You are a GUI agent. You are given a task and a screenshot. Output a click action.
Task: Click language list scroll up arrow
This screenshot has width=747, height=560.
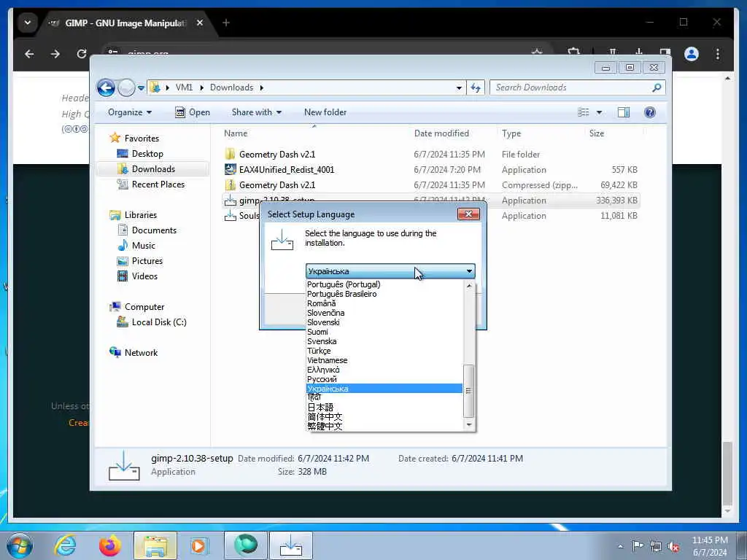pyautogui.click(x=469, y=286)
